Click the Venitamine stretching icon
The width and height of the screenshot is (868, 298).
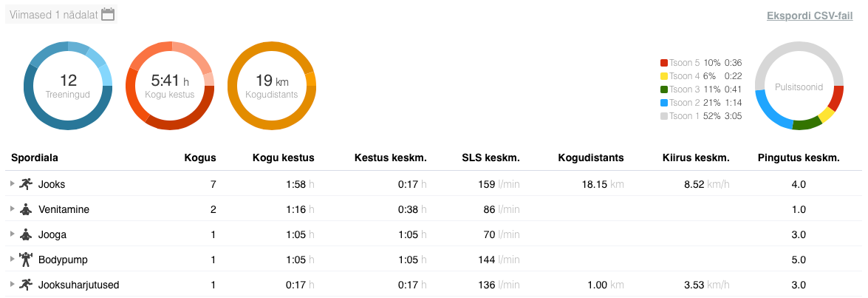tap(27, 209)
